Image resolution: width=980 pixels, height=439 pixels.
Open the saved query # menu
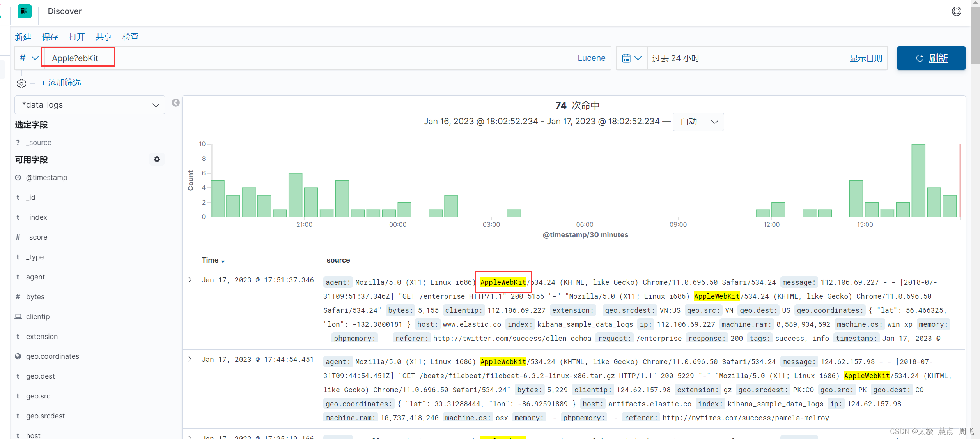(x=28, y=58)
